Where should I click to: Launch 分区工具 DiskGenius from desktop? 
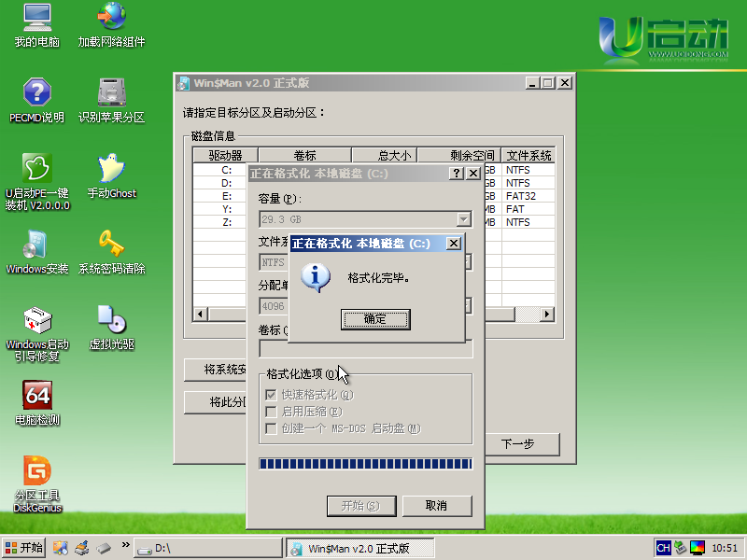[37, 472]
